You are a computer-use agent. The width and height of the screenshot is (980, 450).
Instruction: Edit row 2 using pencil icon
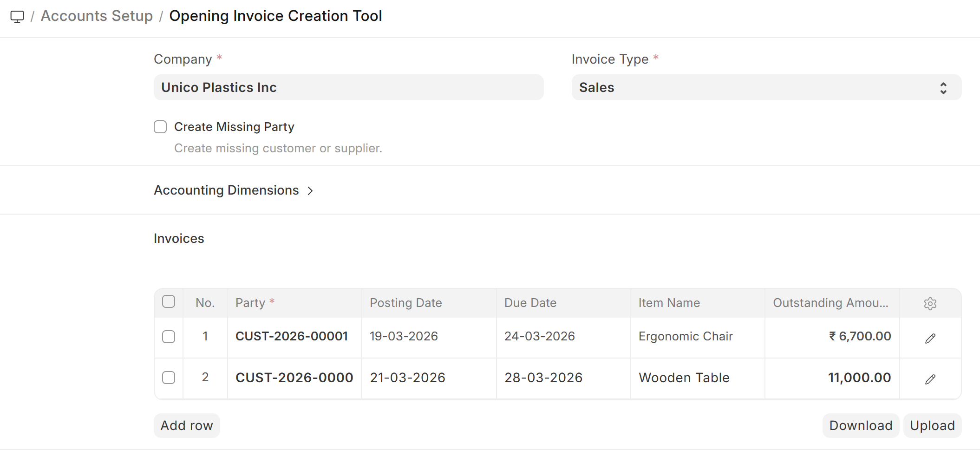point(930,379)
